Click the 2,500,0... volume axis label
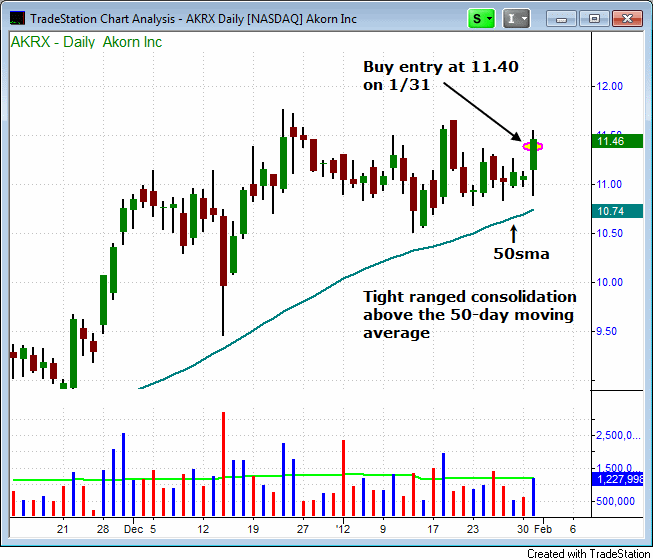This screenshot has width=653, height=560. [618, 435]
